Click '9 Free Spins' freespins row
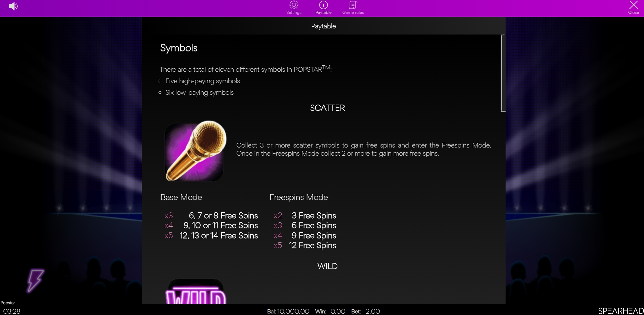The height and width of the screenshot is (315, 644). [x=305, y=235]
